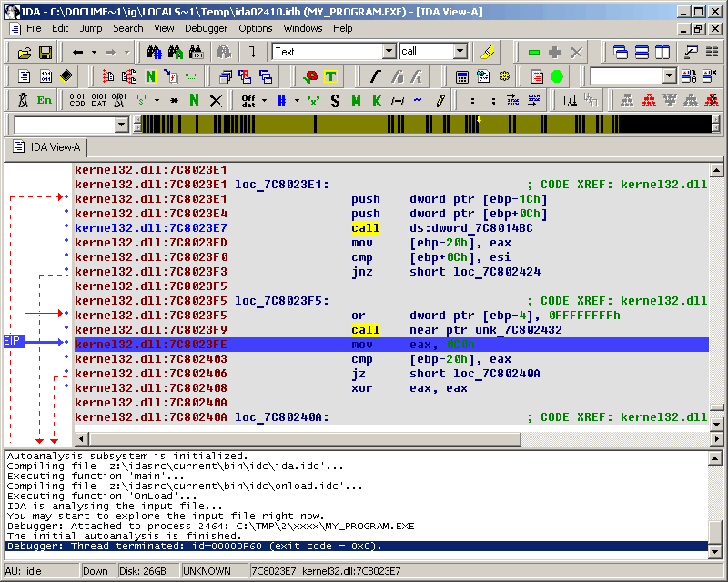Screen dimensions: 728x582
Task: Click the black X undefine icon
Action: pyautogui.click(x=216, y=100)
